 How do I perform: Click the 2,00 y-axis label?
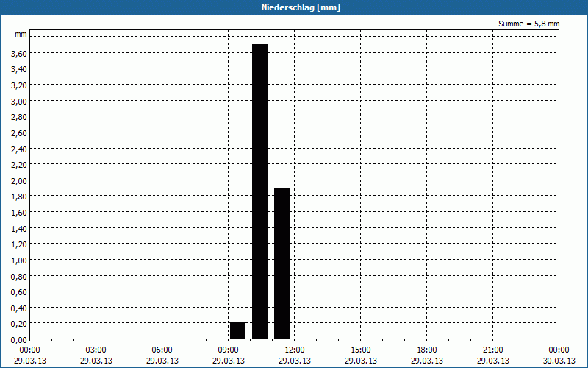[19, 181]
